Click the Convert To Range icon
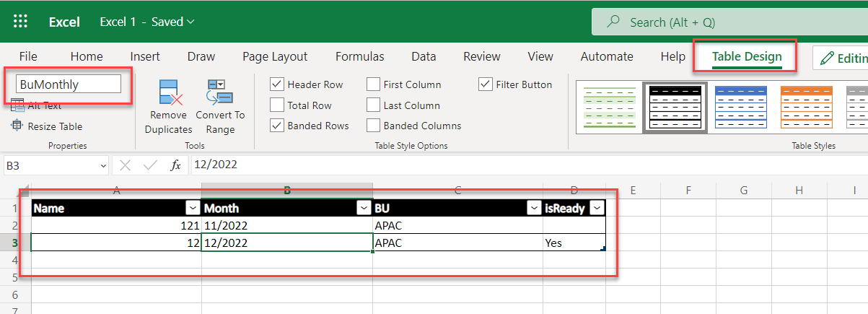The image size is (868, 314). click(220, 94)
